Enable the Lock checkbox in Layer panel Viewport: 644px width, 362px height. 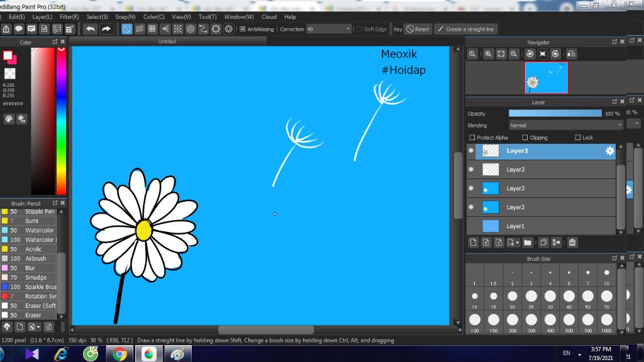[578, 138]
